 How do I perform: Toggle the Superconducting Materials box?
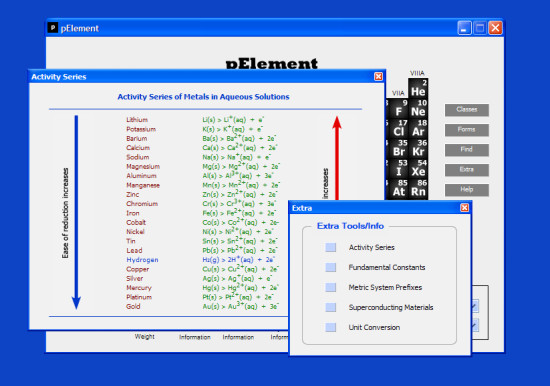pos(330,307)
